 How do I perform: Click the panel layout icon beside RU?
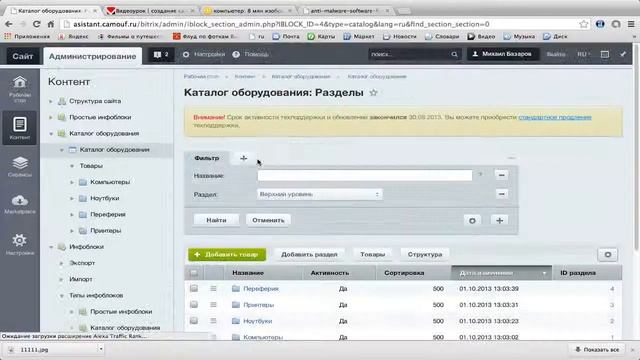(605, 54)
